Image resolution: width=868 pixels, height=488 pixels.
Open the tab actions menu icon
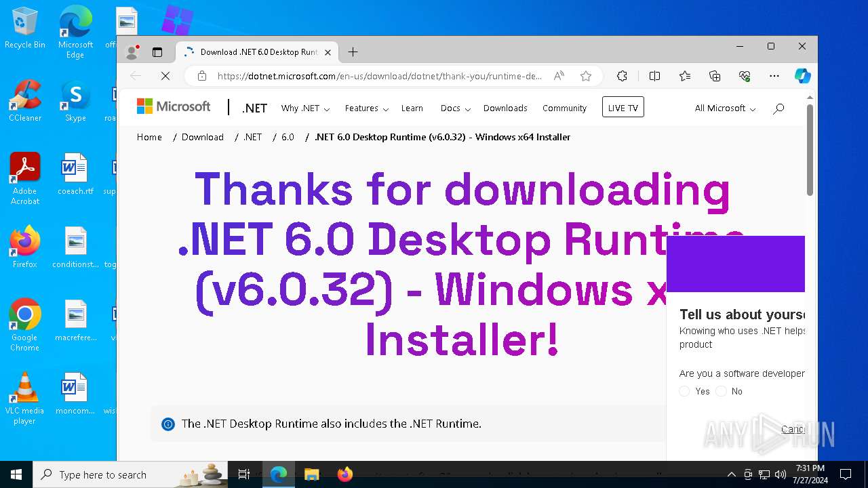(x=157, y=52)
